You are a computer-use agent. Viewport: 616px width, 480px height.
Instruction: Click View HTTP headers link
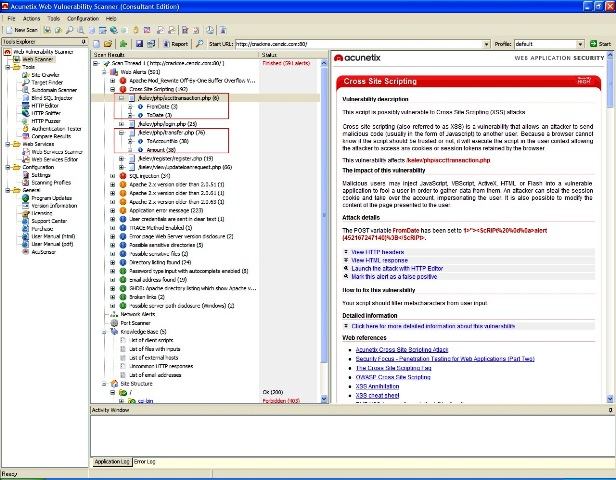[x=378, y=252]
